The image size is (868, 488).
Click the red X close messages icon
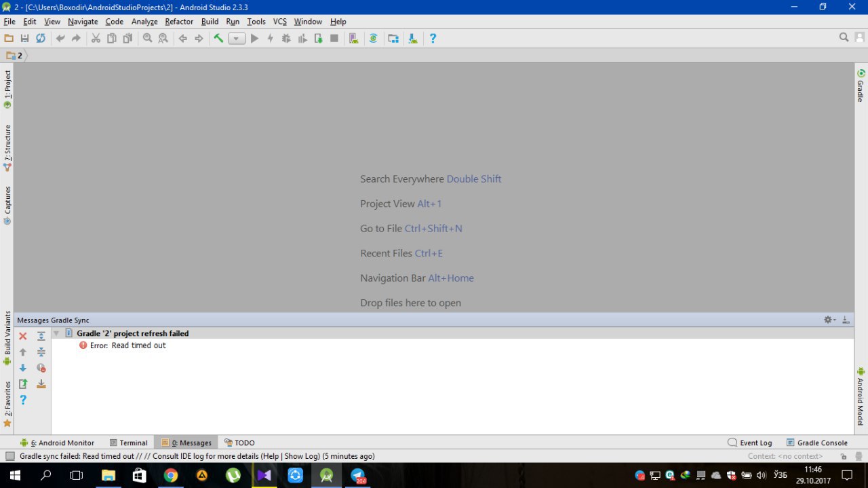[x=23, y=336]
